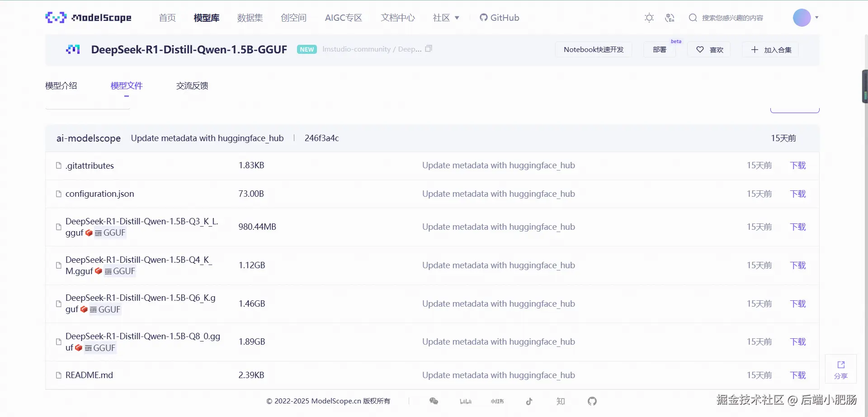Download the 1.89GB Q8_0 file
The width and height of the screenshot is (868, 417).
coord(798,342)
